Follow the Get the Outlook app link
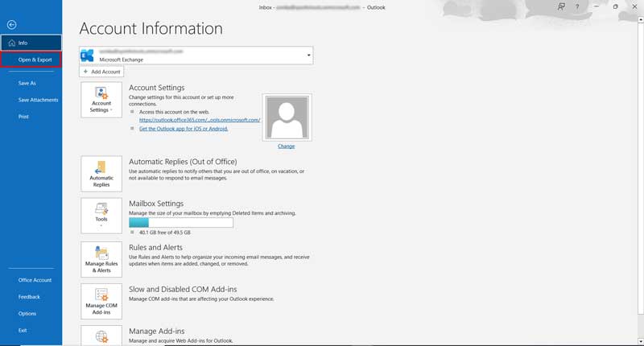Image resolution: width=644 pixels, height=346 pixels. [x=184, y=129]
